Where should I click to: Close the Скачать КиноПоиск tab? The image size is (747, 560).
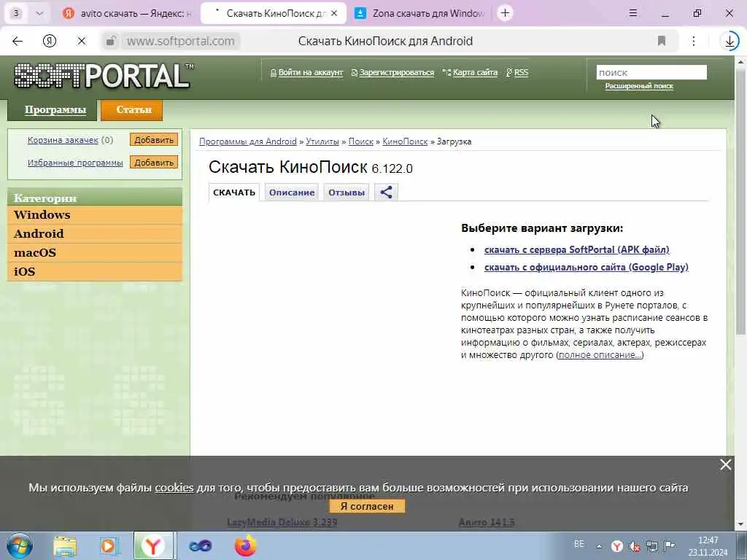[x=334, y=13]
